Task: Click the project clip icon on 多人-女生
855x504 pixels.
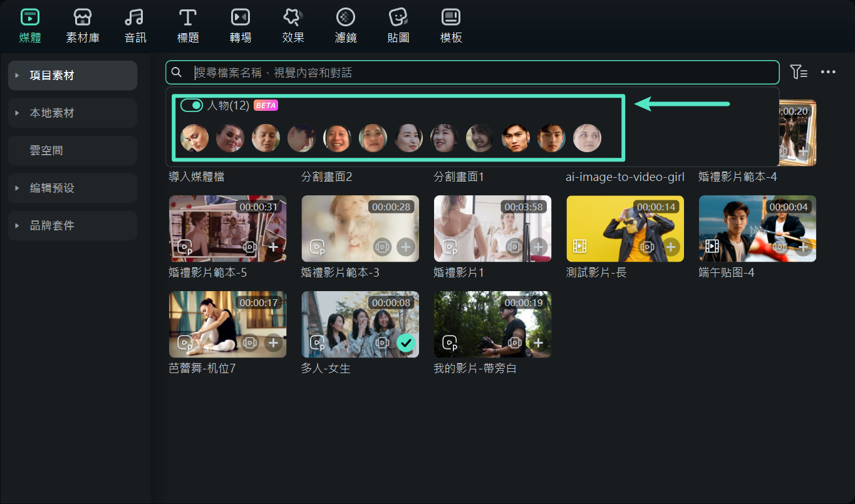Action: (317, 342)
